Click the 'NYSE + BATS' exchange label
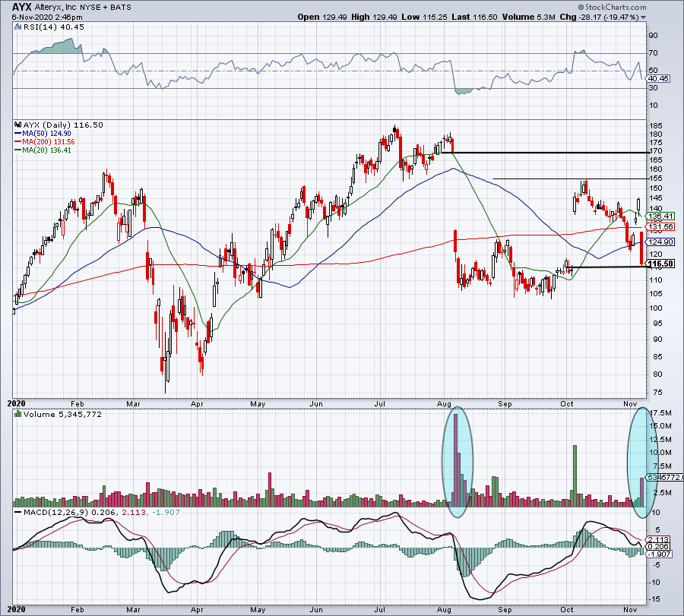 tap(105, 8)
